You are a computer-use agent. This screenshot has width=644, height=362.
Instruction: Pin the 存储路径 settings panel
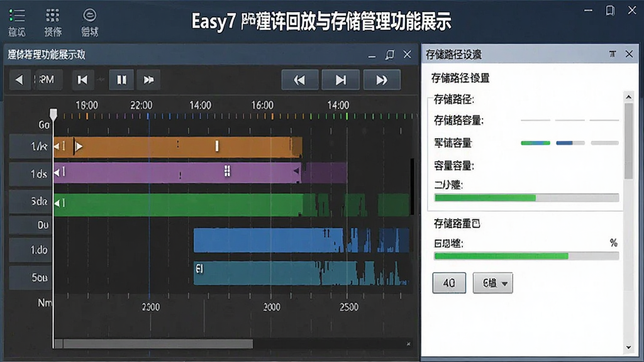pyautogui.click(x=613, y=54)
